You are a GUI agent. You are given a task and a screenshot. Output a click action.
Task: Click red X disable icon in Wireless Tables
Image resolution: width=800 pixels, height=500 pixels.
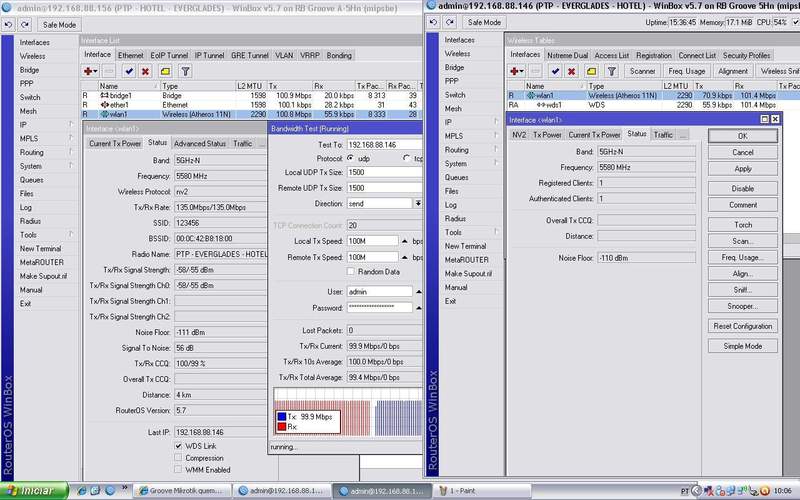[x=572, y=71]
